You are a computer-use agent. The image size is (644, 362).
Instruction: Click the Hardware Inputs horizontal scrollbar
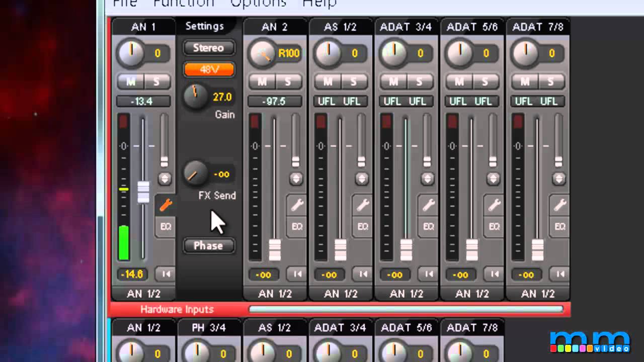pyautogui.click(x=406, y=309)
